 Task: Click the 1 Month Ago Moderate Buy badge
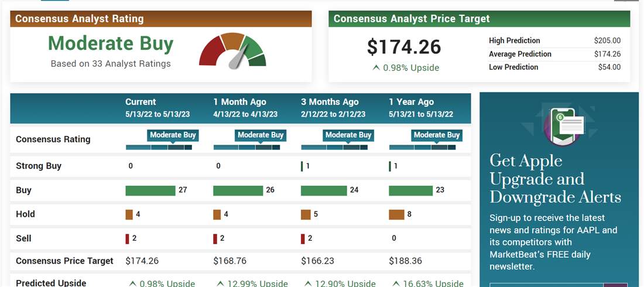(261, 135)
